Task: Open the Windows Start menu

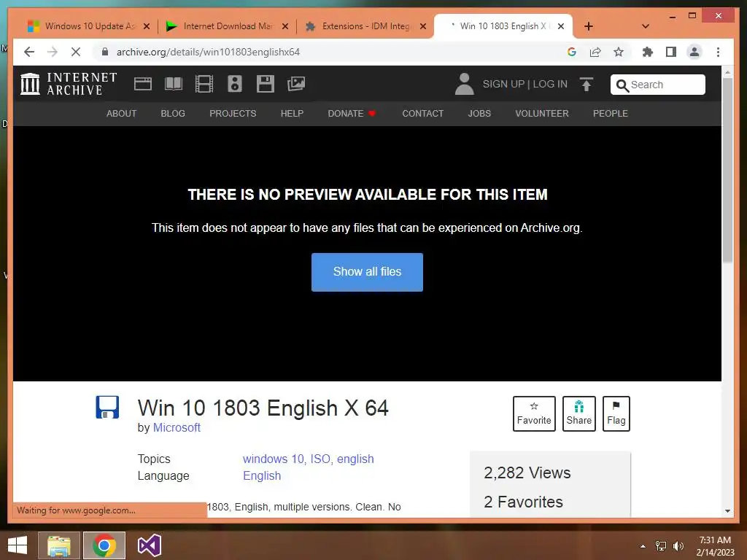Action: pos(18,545)
